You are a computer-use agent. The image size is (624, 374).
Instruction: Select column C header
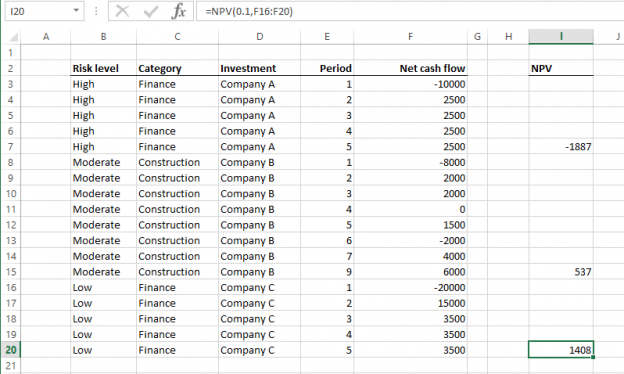[x=177, y=37]
